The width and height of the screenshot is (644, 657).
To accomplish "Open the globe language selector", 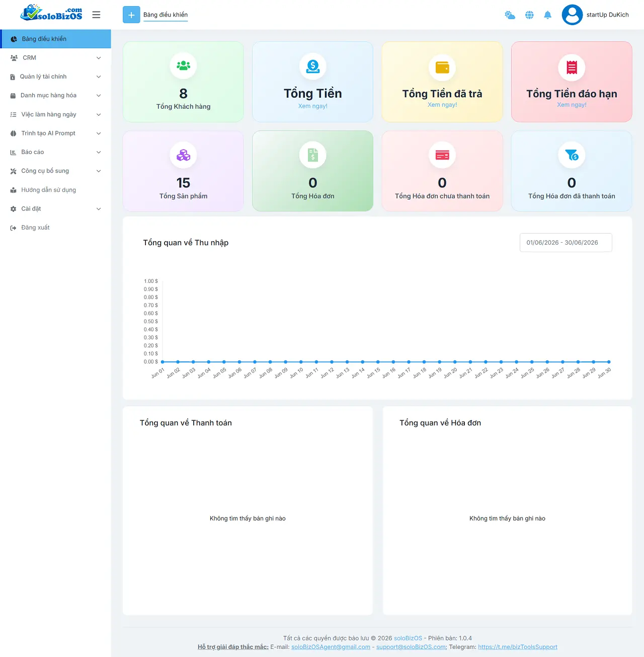I will coord(529,15).
